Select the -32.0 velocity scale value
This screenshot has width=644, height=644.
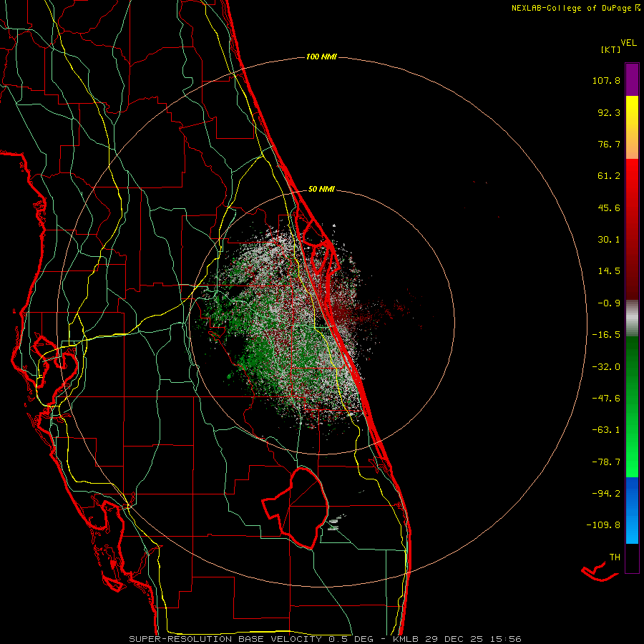606,367
